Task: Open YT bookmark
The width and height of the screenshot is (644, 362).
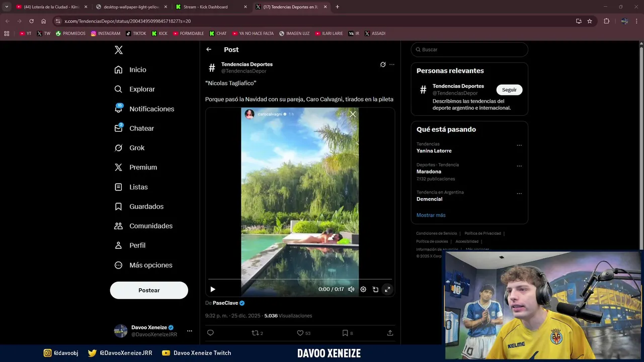Action: [25, 34]
